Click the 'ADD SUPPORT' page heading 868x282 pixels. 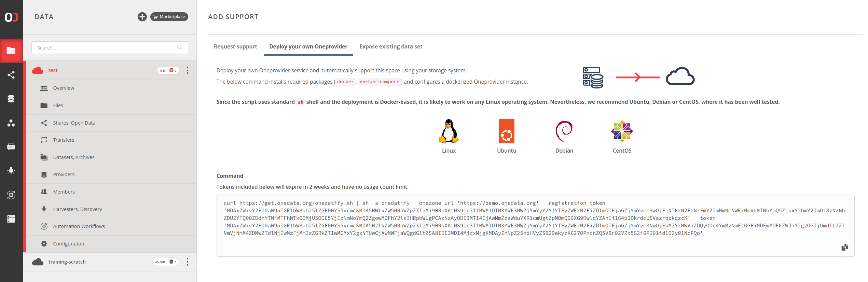(x=233, y=17)
